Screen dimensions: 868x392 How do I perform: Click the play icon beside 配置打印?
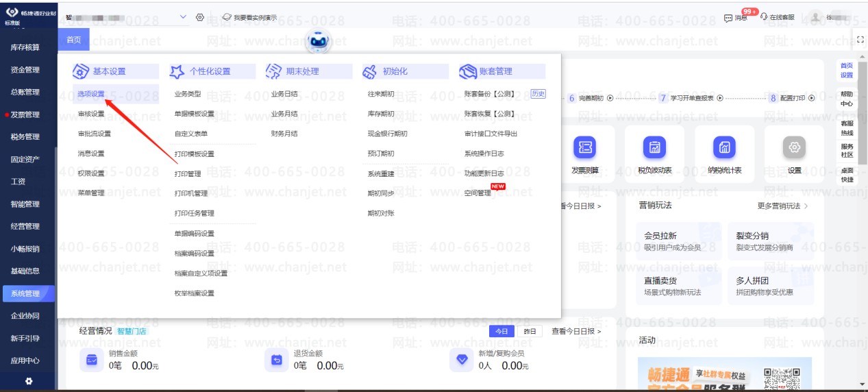(811, 98)
